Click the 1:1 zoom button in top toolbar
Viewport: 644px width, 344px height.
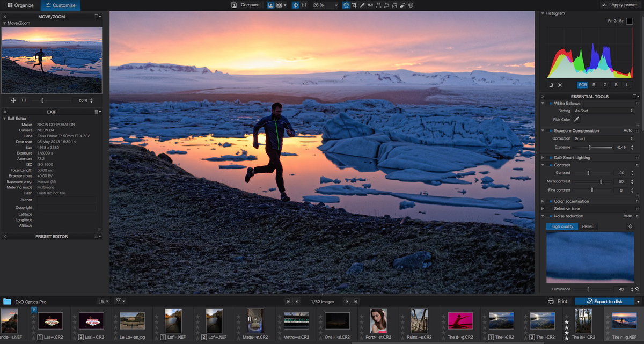point(304,5)
